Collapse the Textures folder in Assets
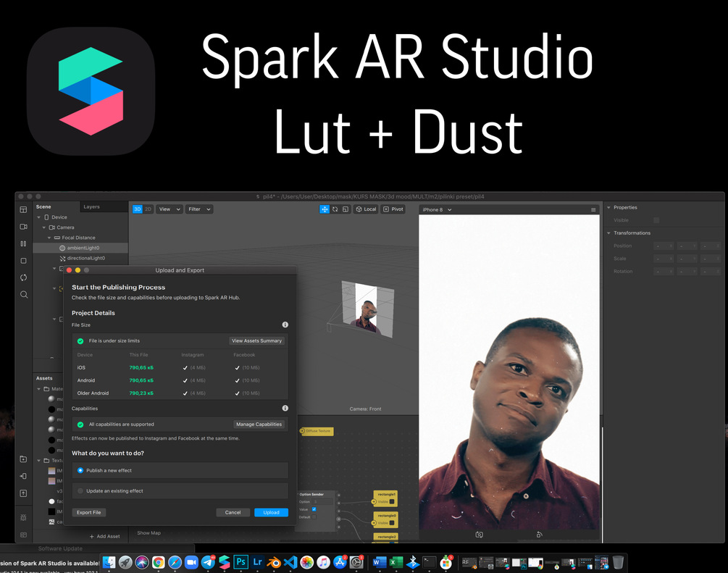Screen dimensions: 728x573 tap(39, 461)
